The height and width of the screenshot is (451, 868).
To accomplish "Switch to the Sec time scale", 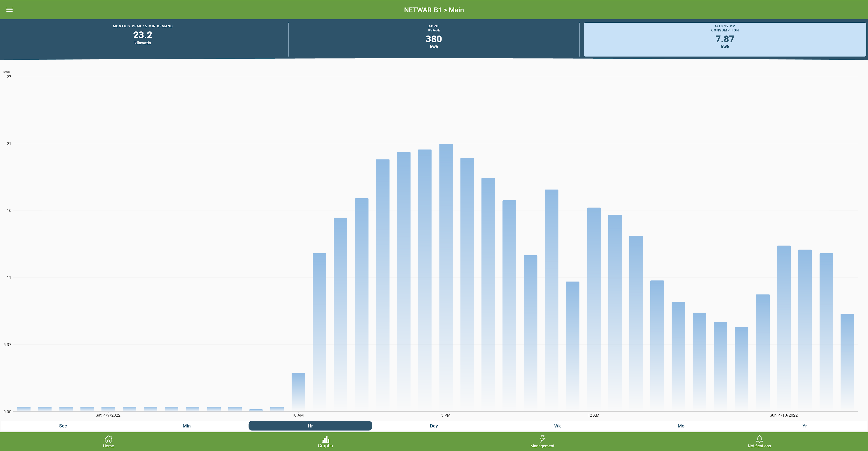I will [x=63, y=426].
